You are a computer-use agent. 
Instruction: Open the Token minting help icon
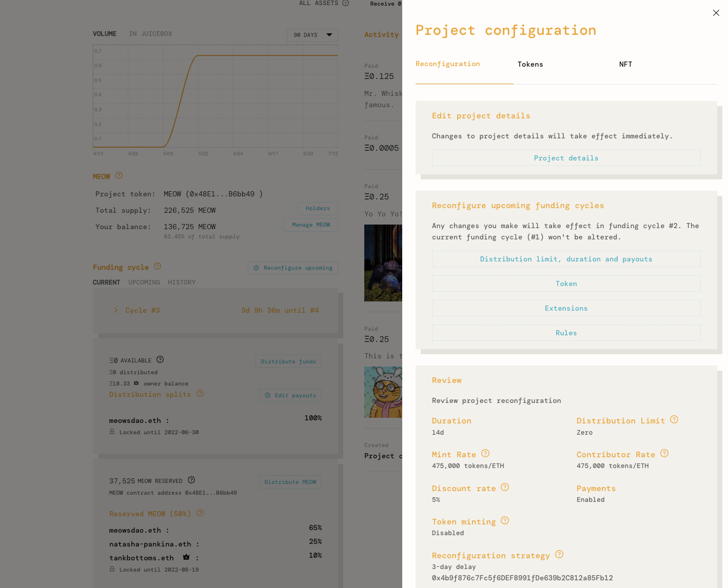[x=505, y=520]
